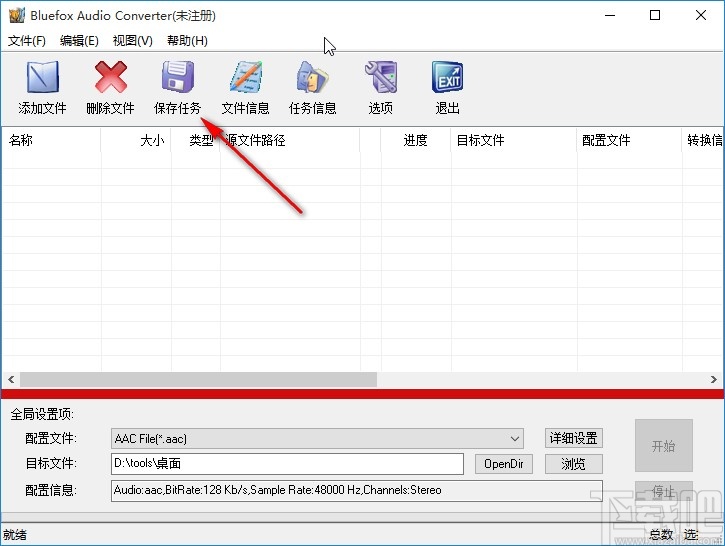Open the 选项 (Options) tools icon
The image size is (725, 546).
coord(381,77)
